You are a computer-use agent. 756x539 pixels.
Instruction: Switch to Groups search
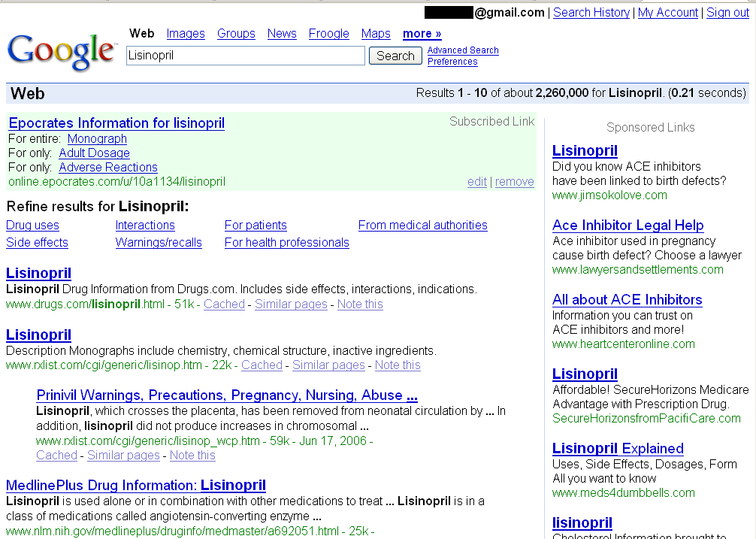[x=236, y=33]
